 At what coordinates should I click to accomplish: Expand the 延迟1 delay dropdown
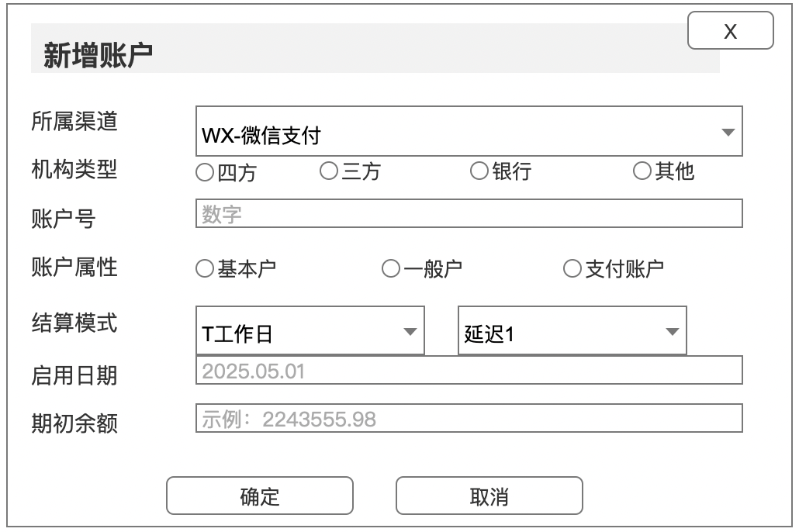pos(570,330)
